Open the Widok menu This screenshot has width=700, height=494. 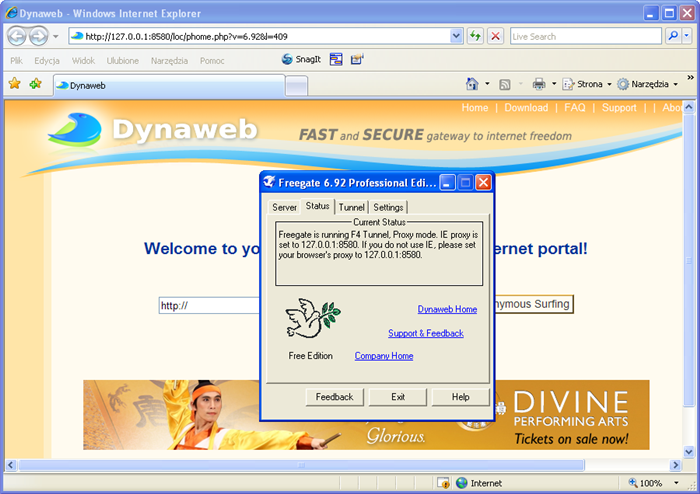(83, 61)
